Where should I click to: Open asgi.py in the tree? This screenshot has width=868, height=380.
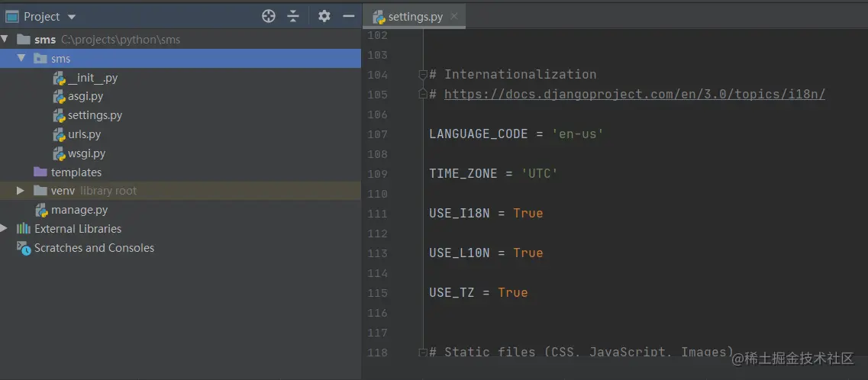pyautogui.click(x=86, y=96)
